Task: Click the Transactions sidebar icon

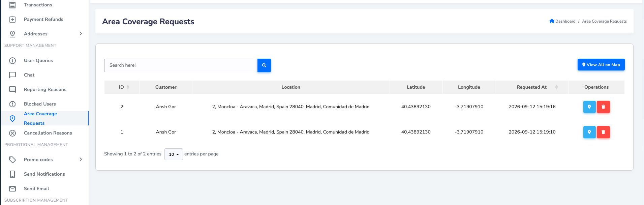Action: click(12, 5)
